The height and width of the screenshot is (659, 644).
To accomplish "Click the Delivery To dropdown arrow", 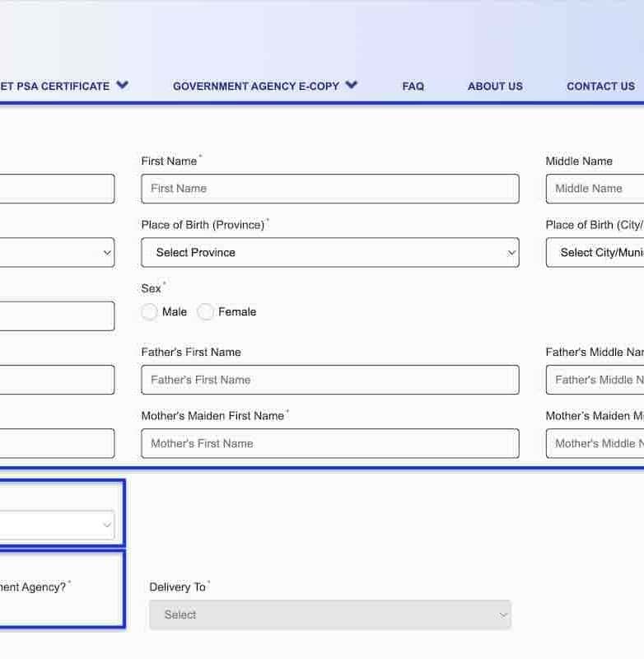I will click(x=502, y=615).
